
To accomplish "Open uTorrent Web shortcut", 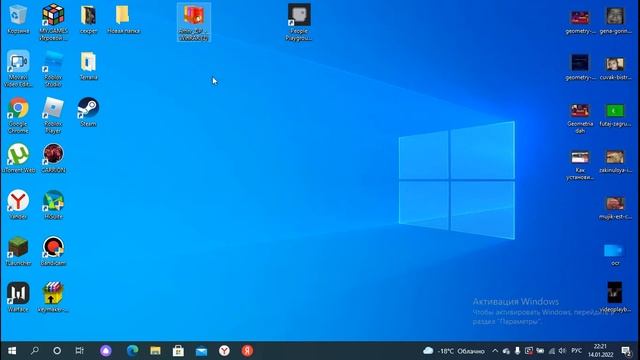I will click(18, 158).
